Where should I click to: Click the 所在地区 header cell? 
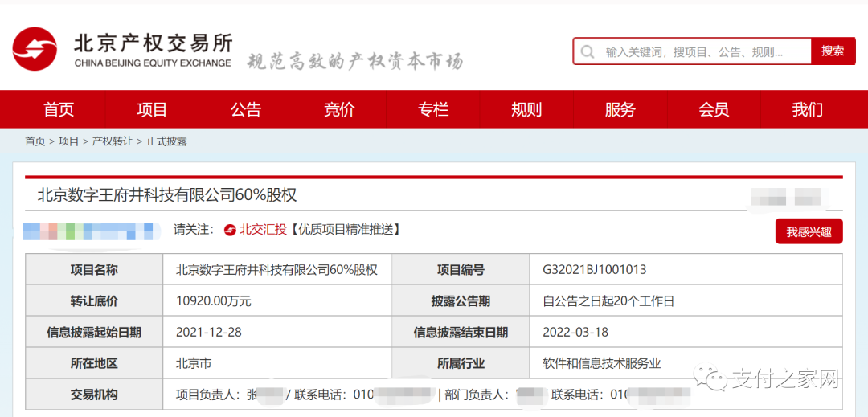(x=94, y=363)
